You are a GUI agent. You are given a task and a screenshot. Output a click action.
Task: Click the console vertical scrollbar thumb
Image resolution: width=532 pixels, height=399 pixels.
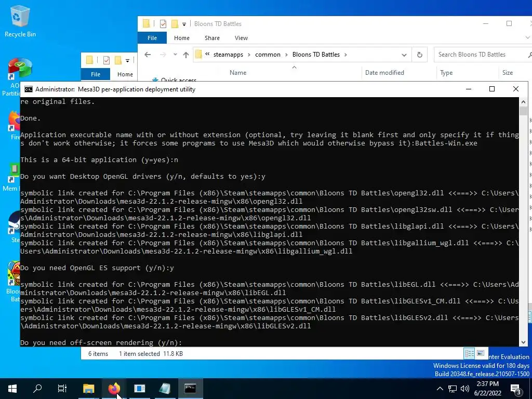coord(523,111)
